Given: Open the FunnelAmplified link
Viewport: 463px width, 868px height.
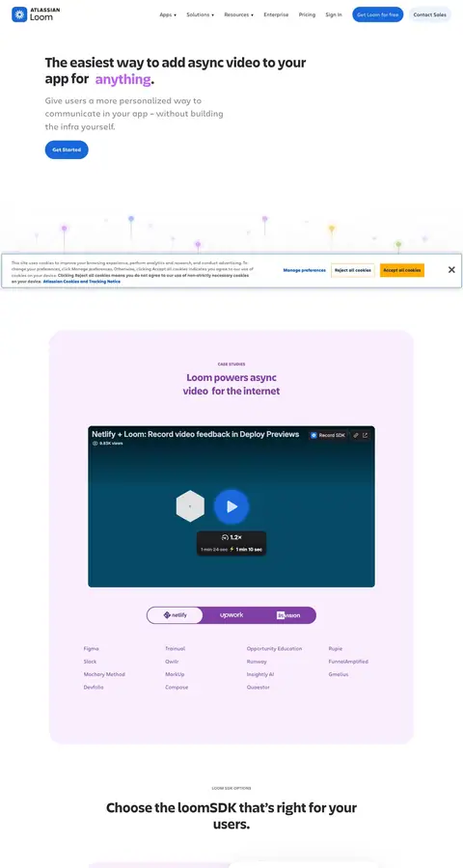Looking at the screenshot, I should [x=348, y=662].
